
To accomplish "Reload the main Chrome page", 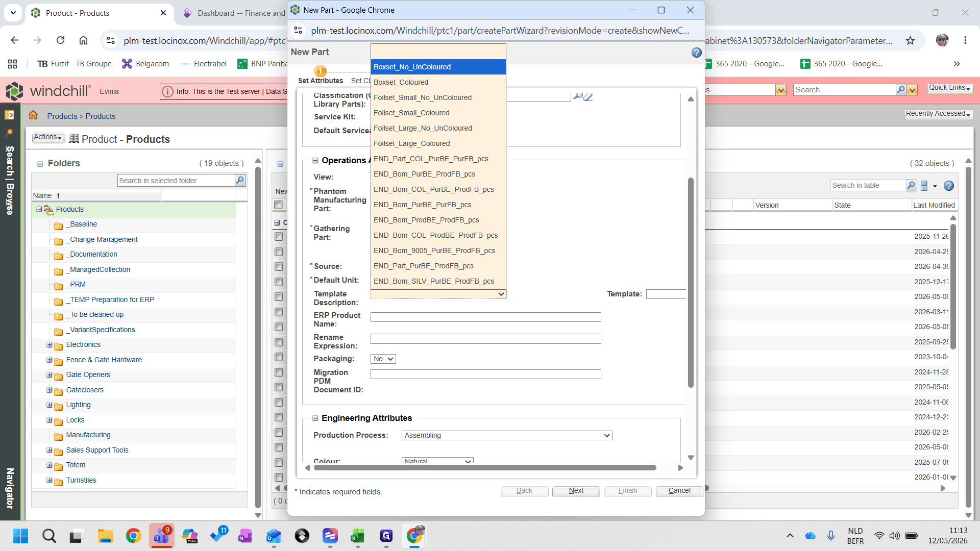I will click(60, 40).
